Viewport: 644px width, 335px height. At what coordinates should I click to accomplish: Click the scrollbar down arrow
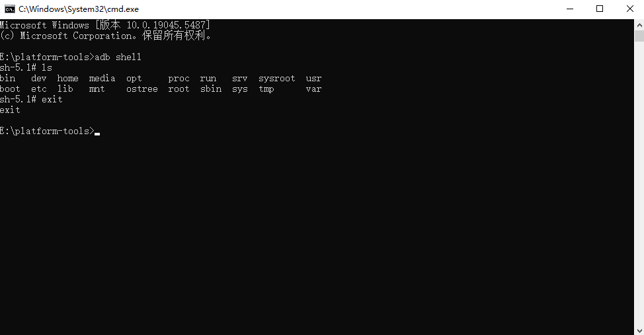pyautogui.click(x=639, y=330)
